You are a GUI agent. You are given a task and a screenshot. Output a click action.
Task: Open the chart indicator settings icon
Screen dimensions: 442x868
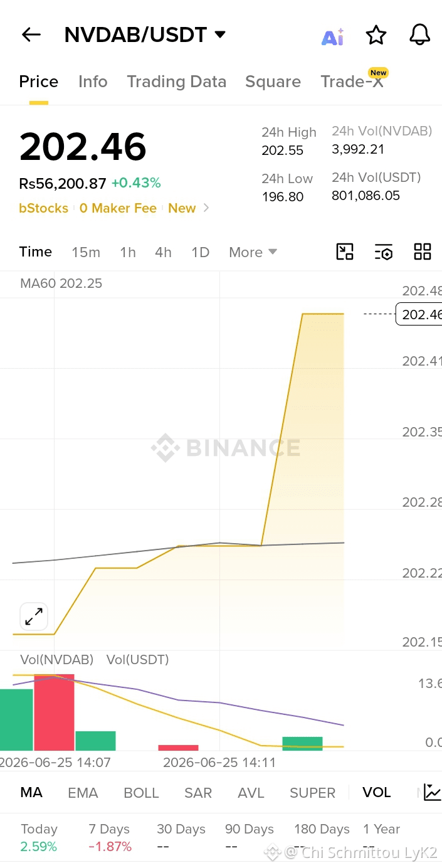pos(384,252)
